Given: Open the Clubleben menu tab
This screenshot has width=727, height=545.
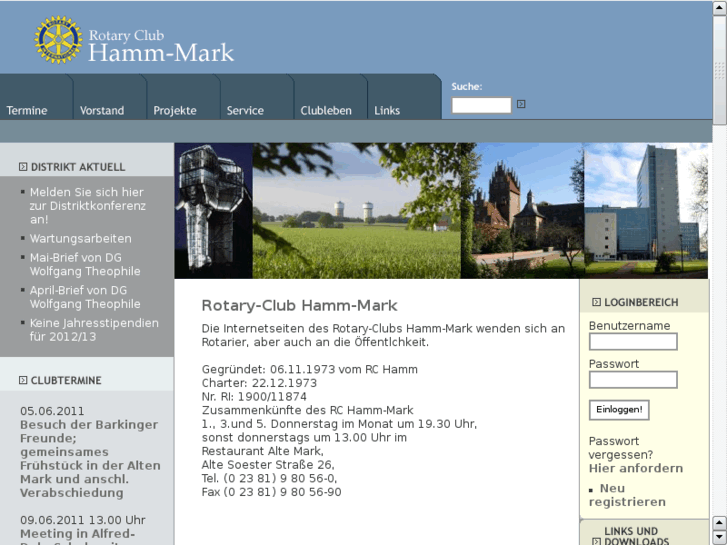Looking at the screenshot, I should tap(330, 97).
